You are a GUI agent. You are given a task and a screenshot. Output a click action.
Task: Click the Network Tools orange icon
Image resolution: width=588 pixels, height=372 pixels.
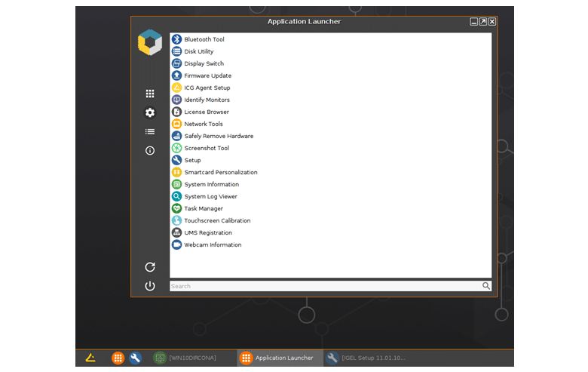[176, 124]
